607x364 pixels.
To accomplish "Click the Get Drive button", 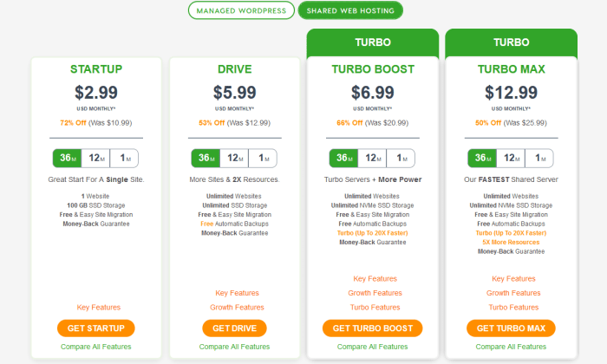I will click(235, 328).
